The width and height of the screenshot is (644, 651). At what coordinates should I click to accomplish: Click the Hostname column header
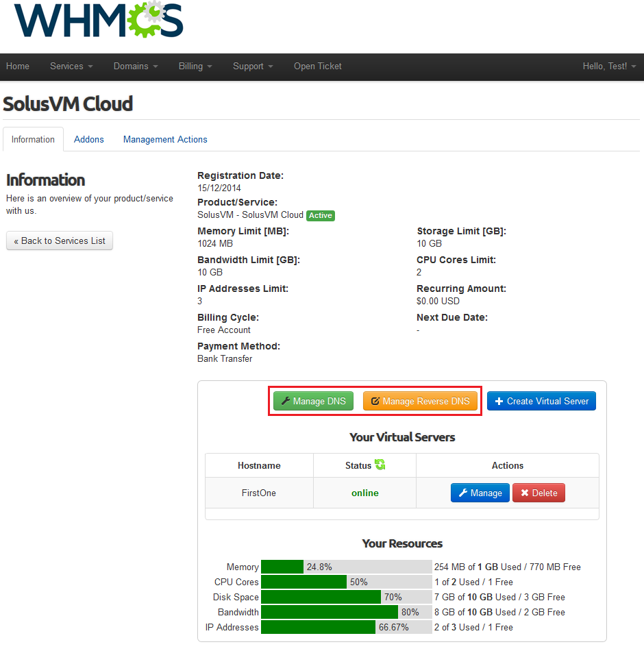coord(259,466)
